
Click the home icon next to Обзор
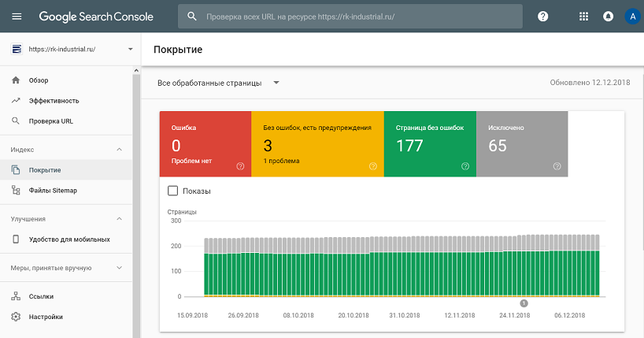tap(16, 80)
